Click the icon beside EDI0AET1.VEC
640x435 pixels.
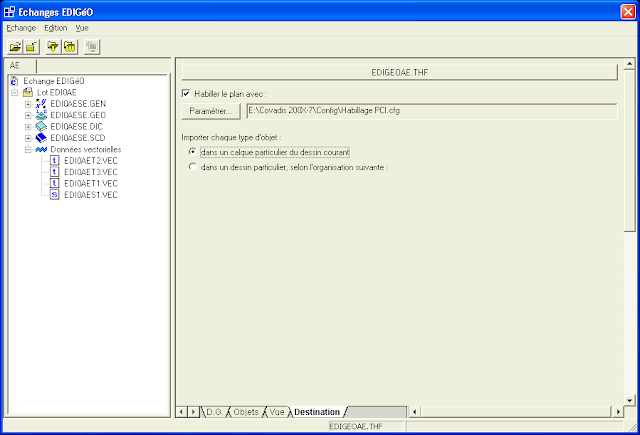55,183
